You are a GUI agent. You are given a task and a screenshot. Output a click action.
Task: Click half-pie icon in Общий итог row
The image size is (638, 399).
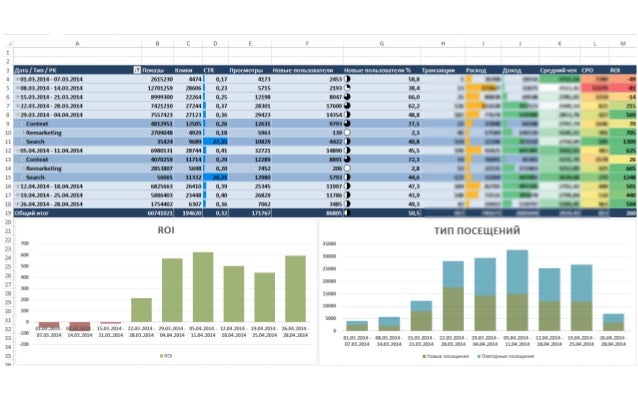point(347,213)
